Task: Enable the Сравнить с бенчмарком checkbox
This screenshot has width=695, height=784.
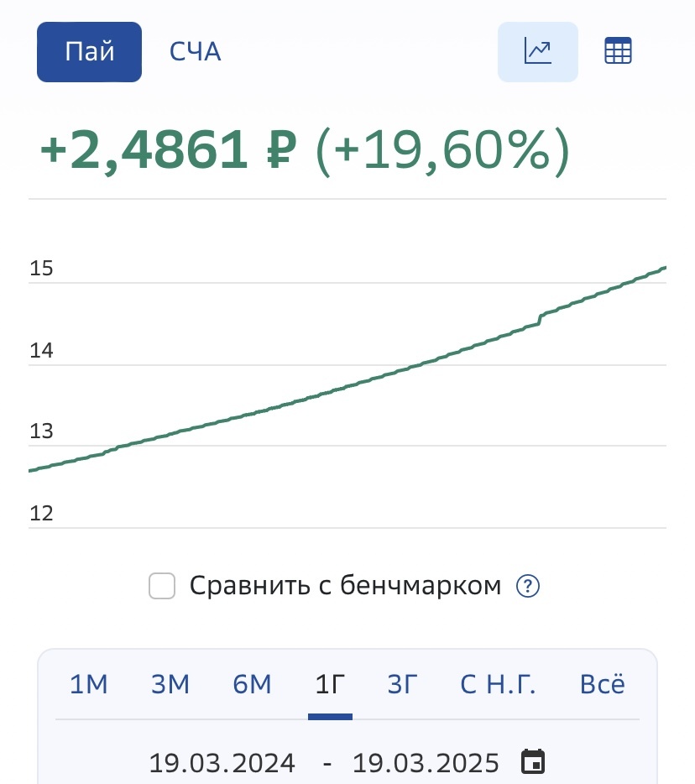Action: click(161, 584)
